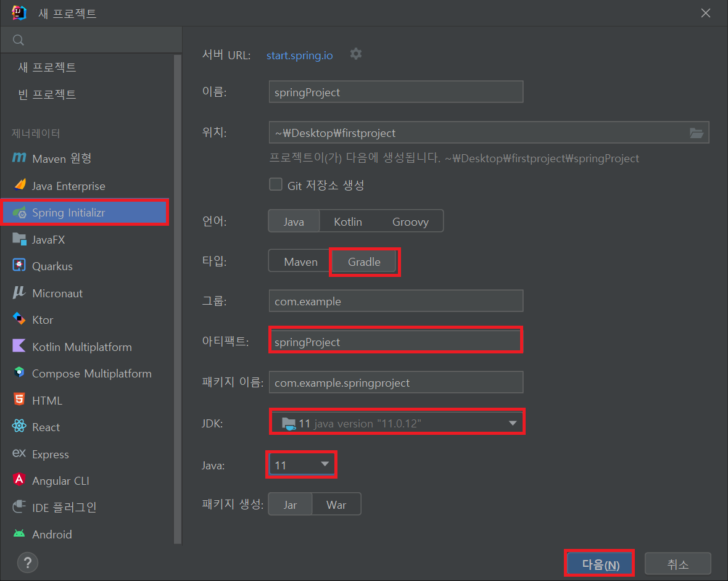Open the Java version 11 dropdown
Viewport: 728px width, 581px height.
(301, 464)
